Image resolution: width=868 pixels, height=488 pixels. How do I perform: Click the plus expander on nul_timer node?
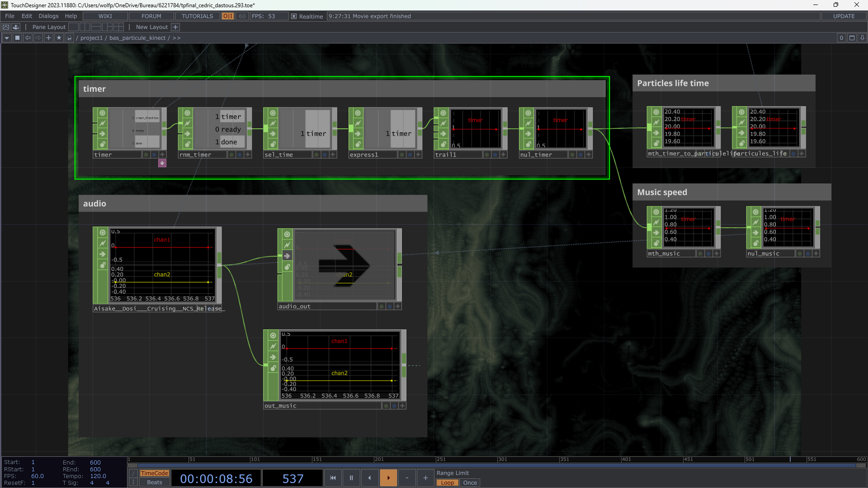589,155
